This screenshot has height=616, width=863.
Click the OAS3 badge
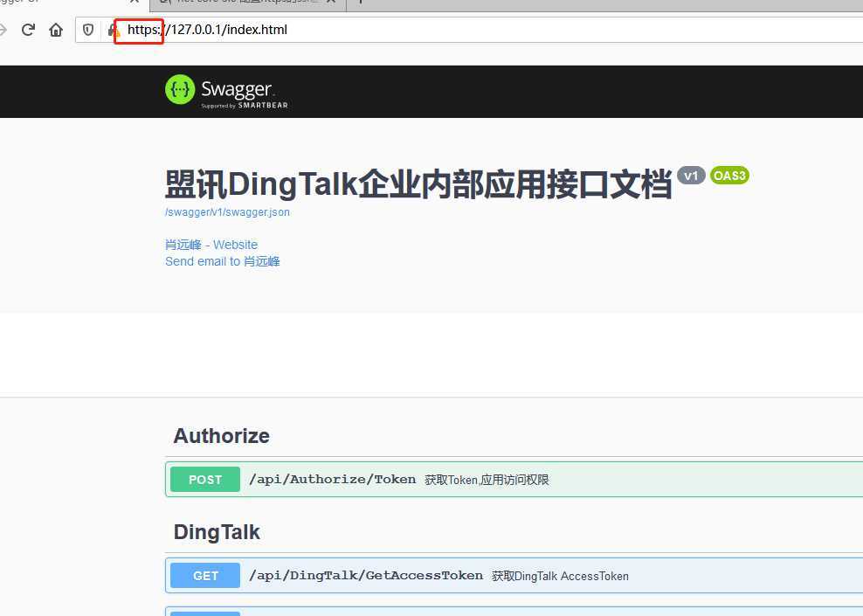tap(729, 176)
